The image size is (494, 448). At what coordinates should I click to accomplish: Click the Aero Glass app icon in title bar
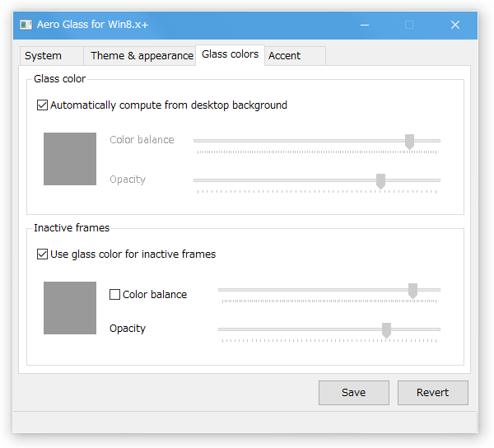point(26,25)
